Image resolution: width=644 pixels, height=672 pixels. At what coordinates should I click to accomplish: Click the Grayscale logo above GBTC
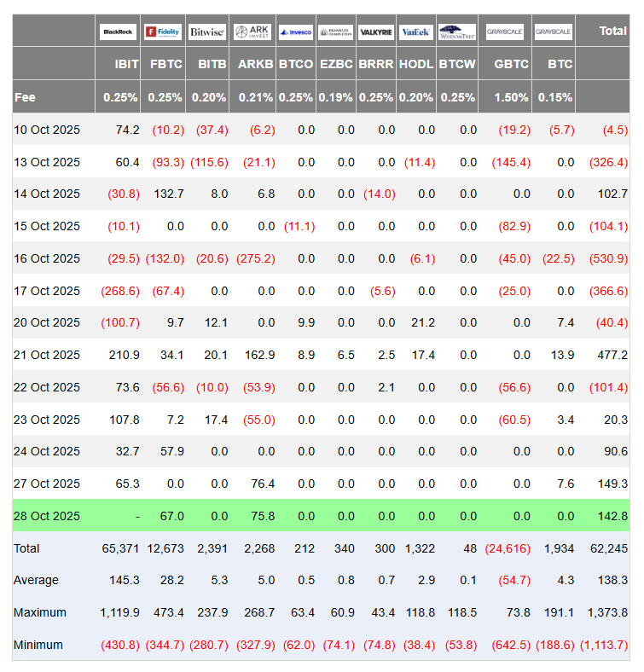[505, 32]
